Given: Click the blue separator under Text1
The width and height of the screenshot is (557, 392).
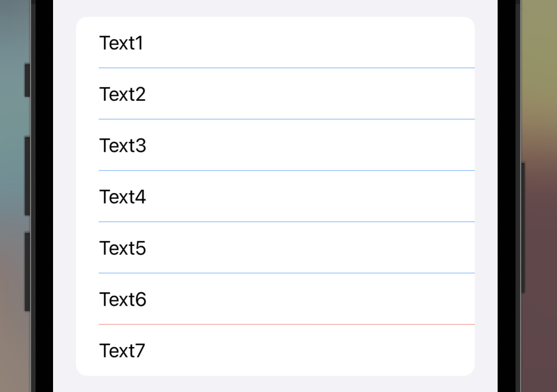Looking at the screenshot, I should [287, 67].
